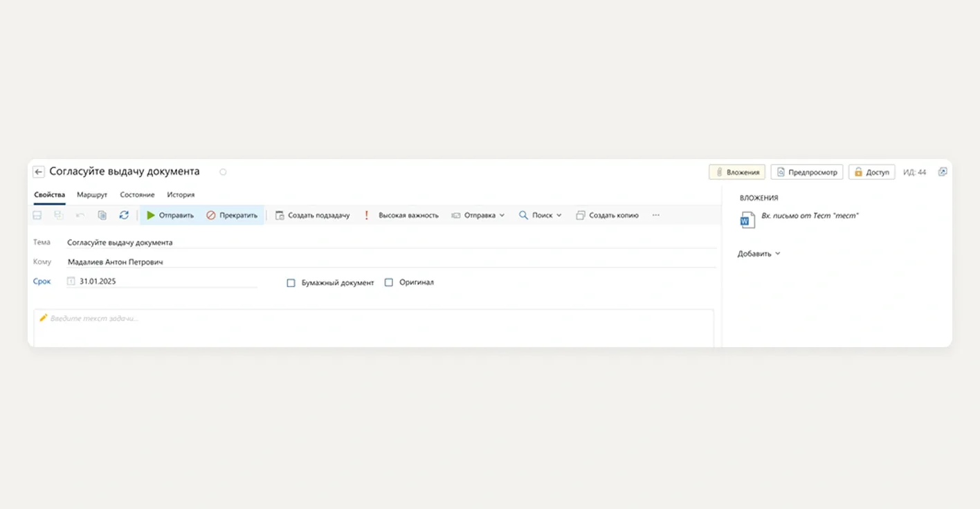
Task: Click the refresh icon in the toolbar
Action: coord(124,215)
